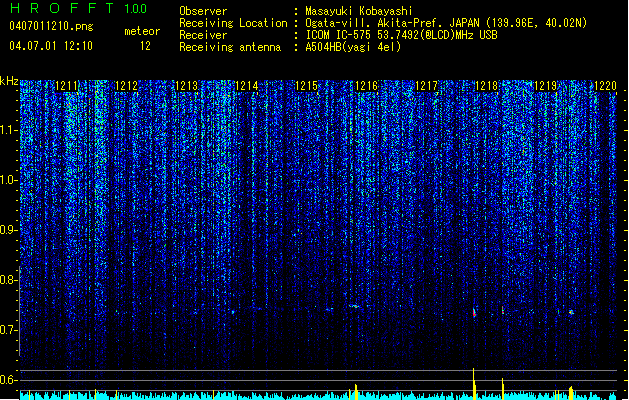
Task: Click the 0.6 kHz axis label
Action: (9, 380)
